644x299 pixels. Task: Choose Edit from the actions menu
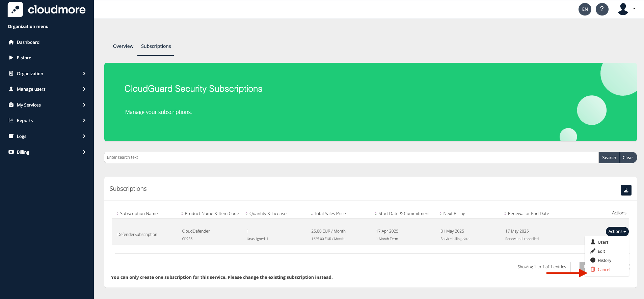(601, 251)
